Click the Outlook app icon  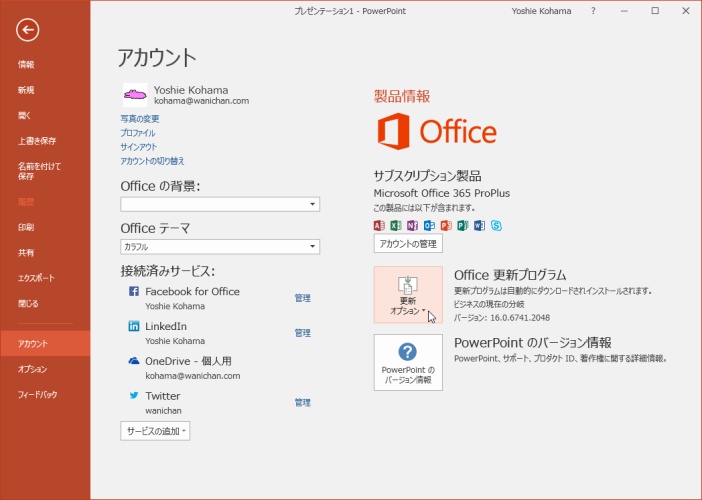(429, 225)
